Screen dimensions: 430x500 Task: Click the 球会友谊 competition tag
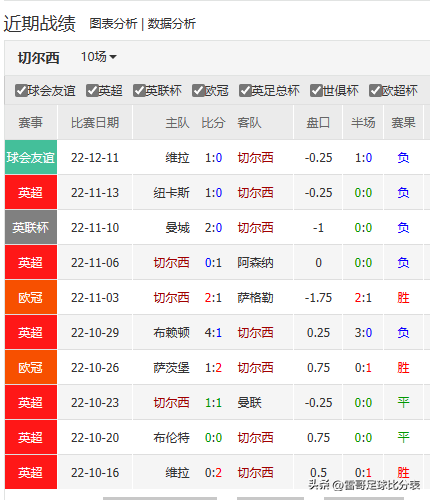(x=31, y=157)
